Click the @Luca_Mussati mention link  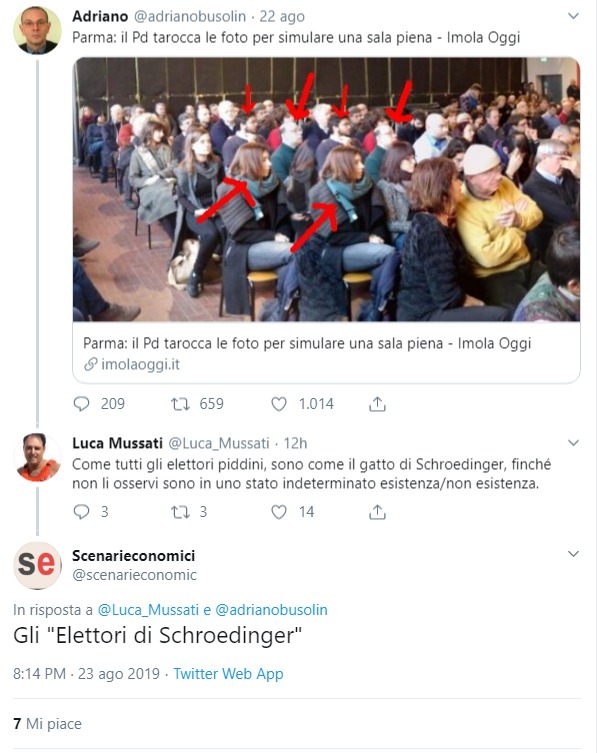click(148, 610)
